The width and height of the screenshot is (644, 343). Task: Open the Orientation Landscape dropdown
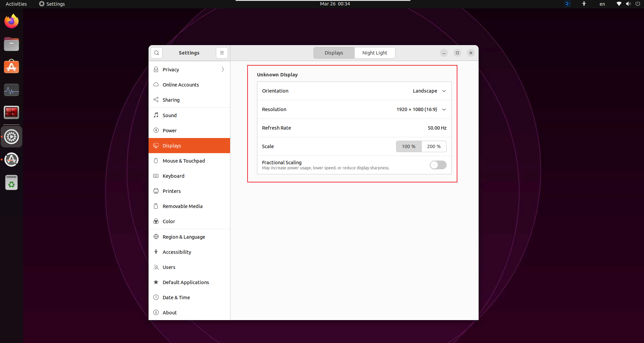pyautogui.click(x=429, y=91)
